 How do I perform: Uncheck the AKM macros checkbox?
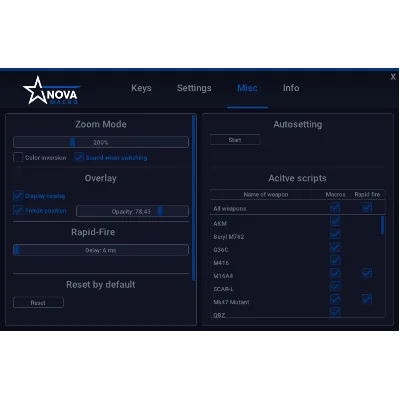(x=335, y=221)
